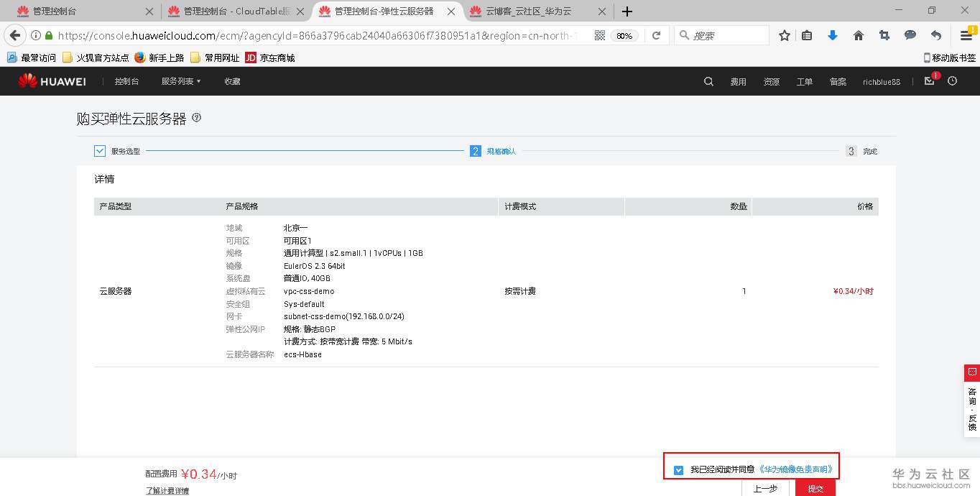Open 收藏 in top navigation
Viewport: 980px width, 496px height.
coord(232,82)
